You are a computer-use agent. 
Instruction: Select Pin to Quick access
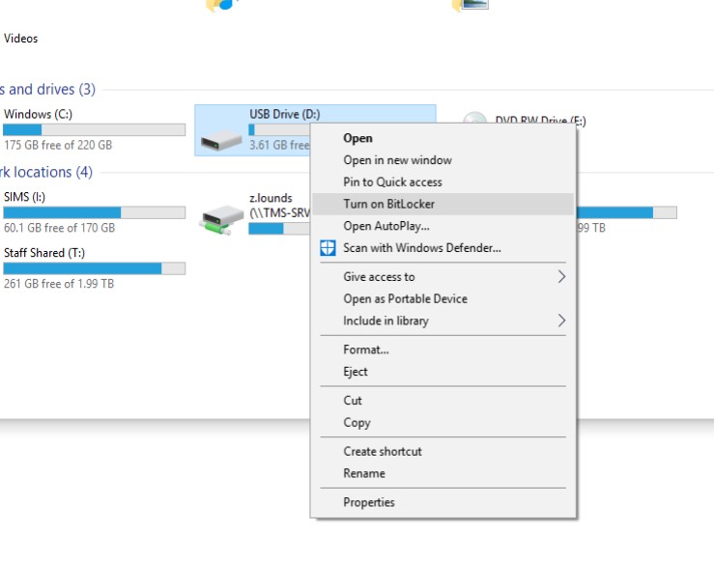point(443,182)
